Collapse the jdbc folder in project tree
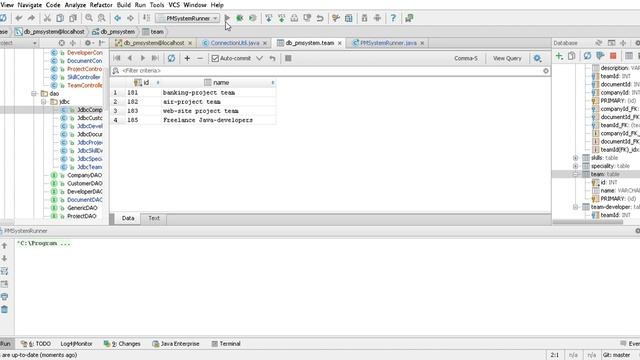Image resolution: width=640 pixels, height=360 pixels. tap(44, 102)
